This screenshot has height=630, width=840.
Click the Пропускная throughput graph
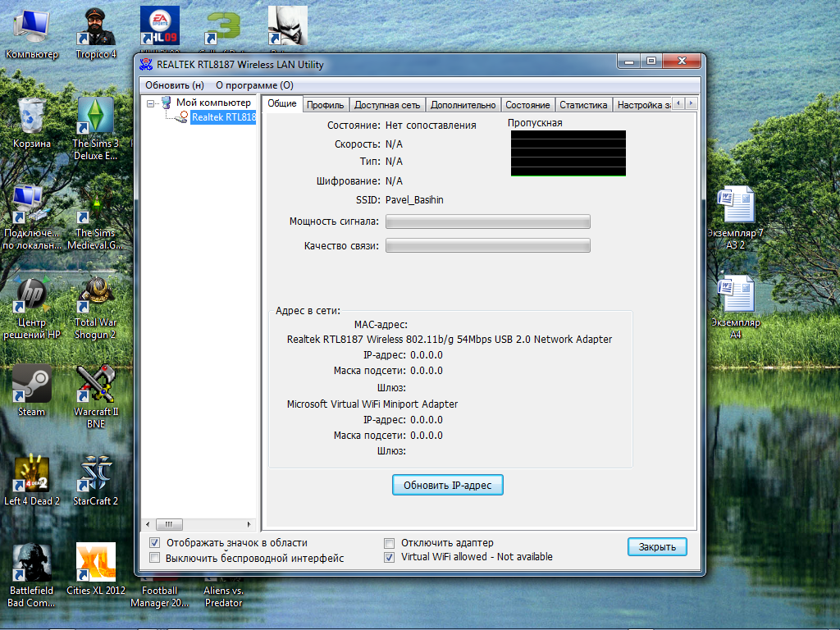(568, 153)
